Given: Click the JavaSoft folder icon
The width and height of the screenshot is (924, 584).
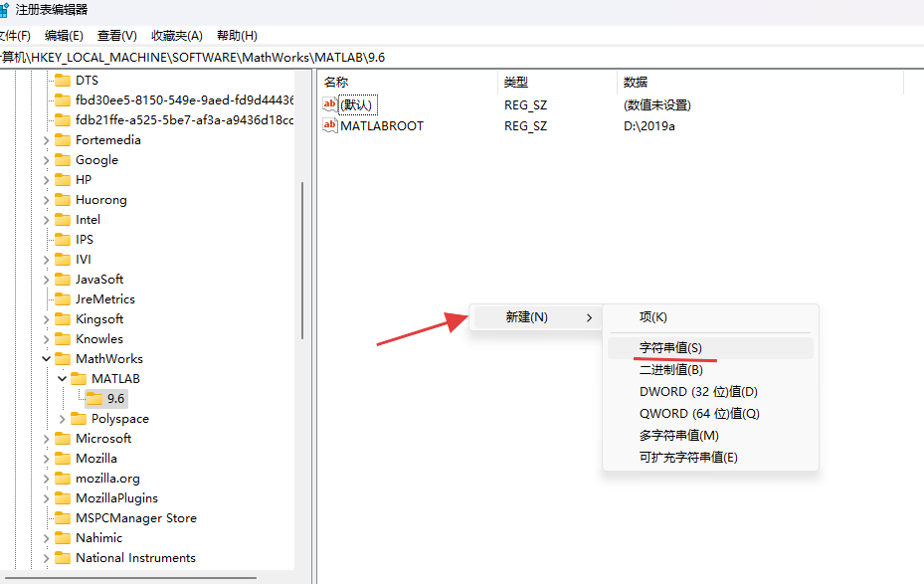Looking at the screenshot, I should click(63, 280).
